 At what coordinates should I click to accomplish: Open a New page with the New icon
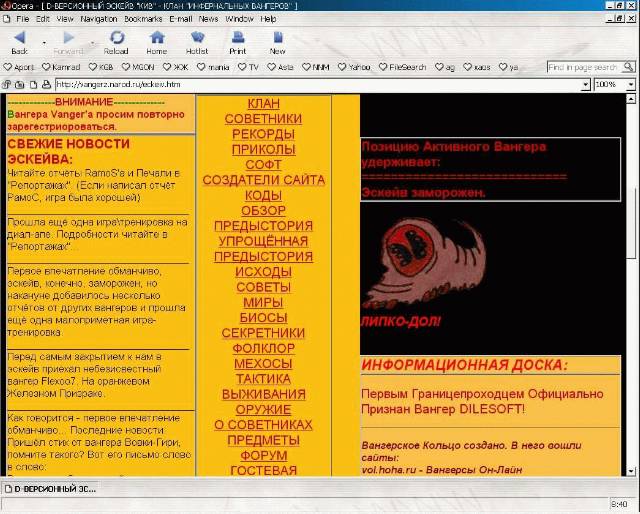click(278, 37)
